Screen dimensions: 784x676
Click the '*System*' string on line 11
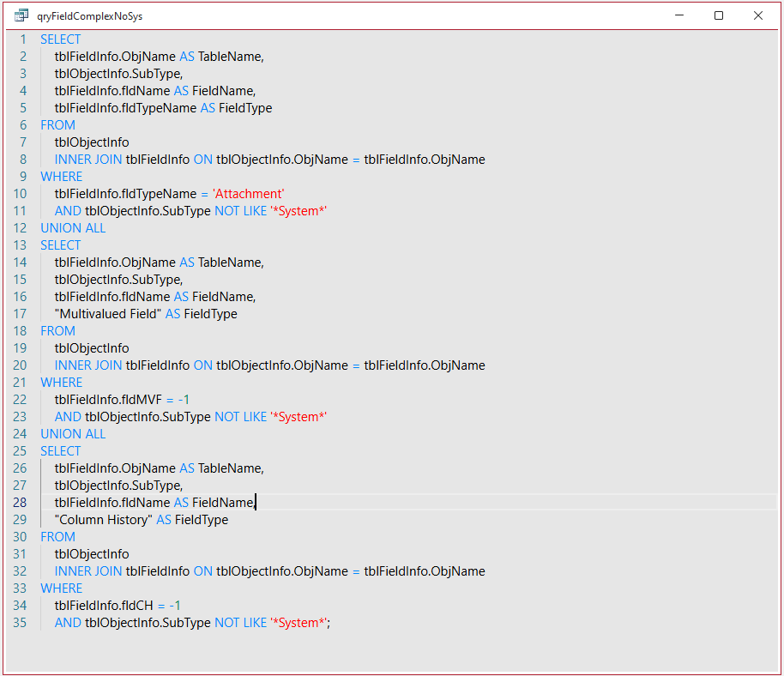[x=299, y=211]
